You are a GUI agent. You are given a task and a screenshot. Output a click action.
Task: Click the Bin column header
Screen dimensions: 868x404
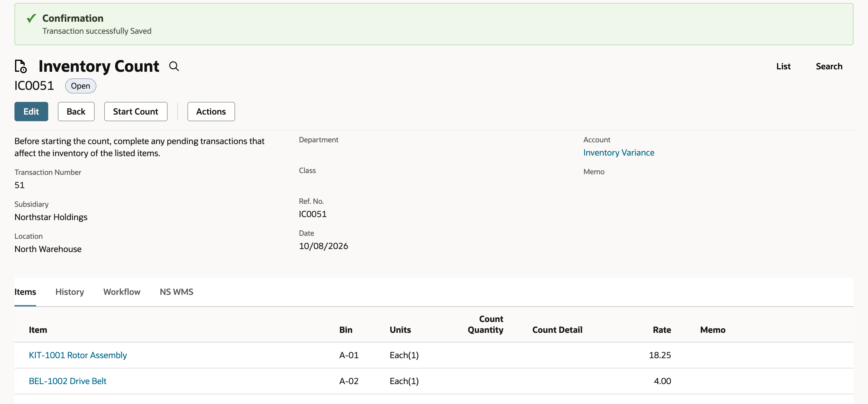(x=346, y=330)
